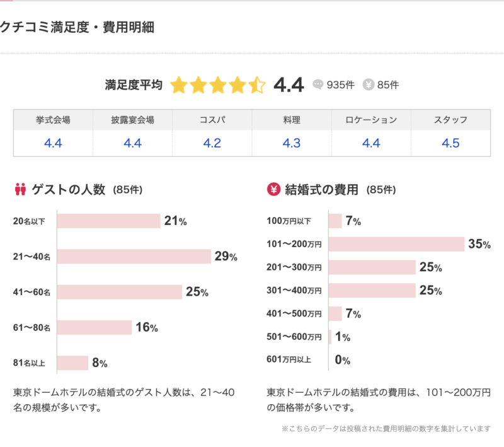The width and height of the screenshot is (504, 447).
Task: Click the スタッフ score 4.5
Action: 450,143
